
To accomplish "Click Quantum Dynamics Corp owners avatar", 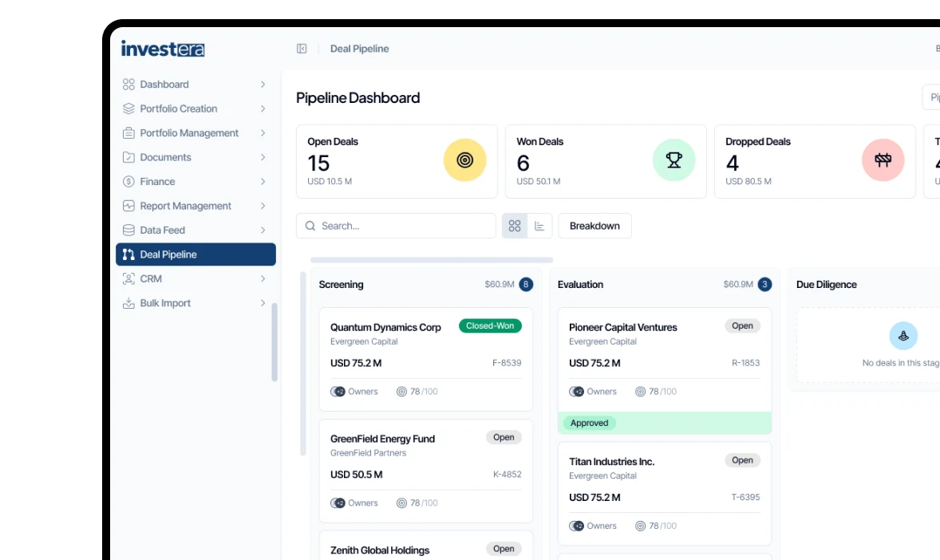I will pyautogui.click(x=338, y=392).
